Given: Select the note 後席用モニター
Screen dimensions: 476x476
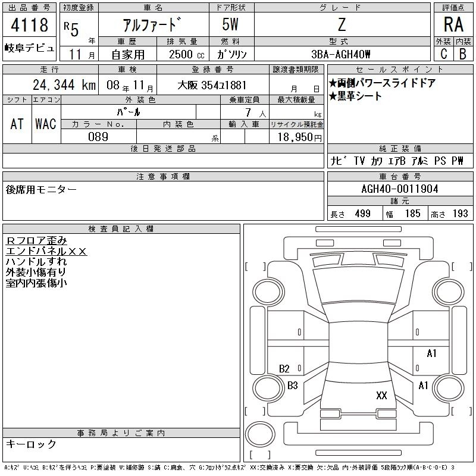Looking at the screenshot, I should pos(41,190).
